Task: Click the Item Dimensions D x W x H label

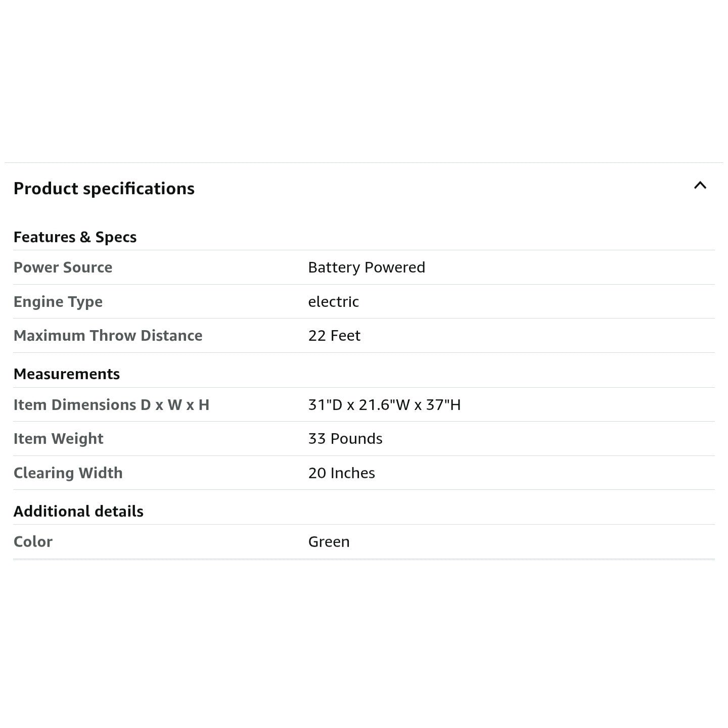Action: [111, 405]
